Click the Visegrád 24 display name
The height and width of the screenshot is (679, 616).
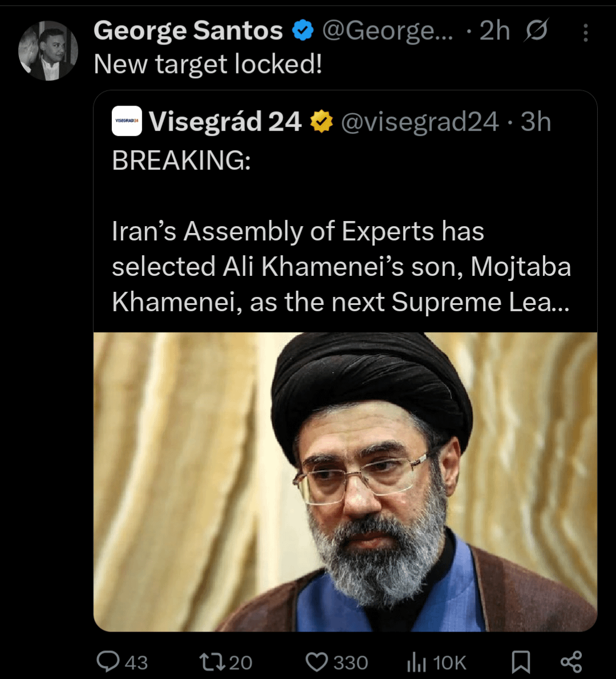[x=225, y=122]
